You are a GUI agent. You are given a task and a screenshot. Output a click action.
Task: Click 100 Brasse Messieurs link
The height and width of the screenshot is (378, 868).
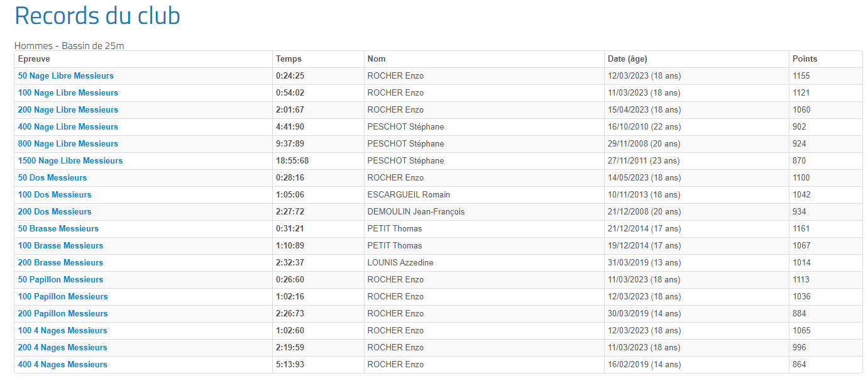pyautogui.click(x=60, y=246)
